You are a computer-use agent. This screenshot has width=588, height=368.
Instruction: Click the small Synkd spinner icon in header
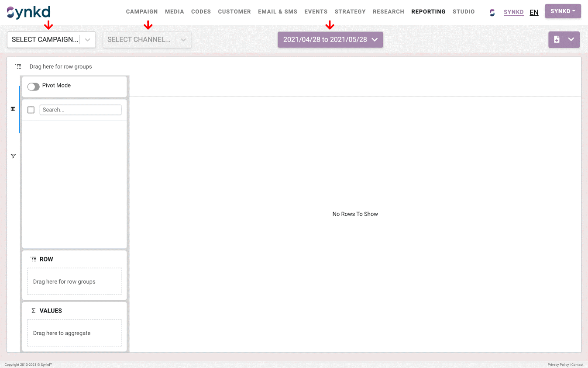[492, 12]
